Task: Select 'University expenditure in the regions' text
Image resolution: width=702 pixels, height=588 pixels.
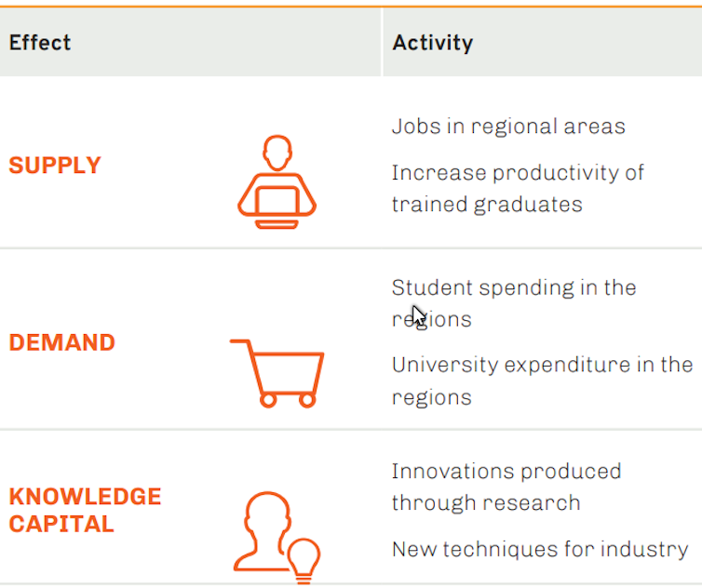Action: point(541,380)
